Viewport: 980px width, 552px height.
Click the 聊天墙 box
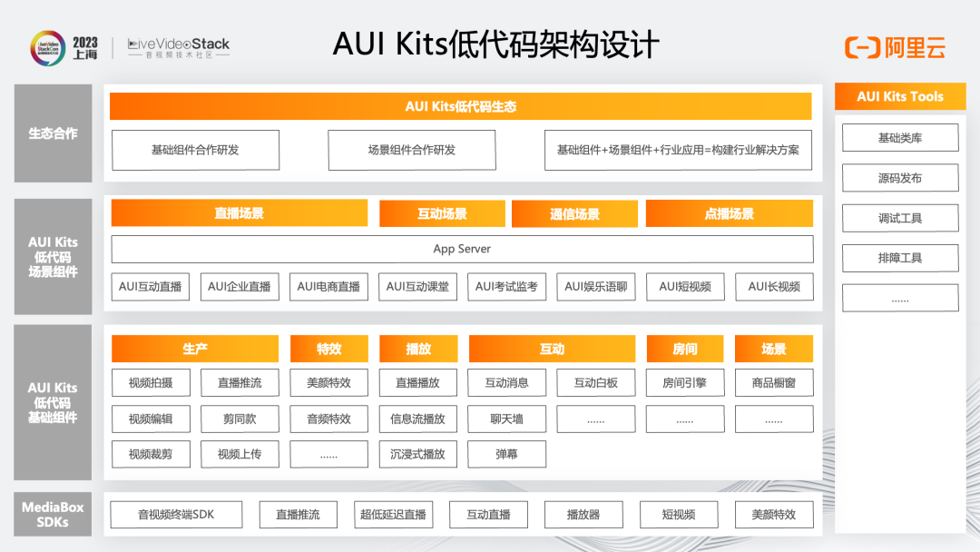[x=507, y=419]
